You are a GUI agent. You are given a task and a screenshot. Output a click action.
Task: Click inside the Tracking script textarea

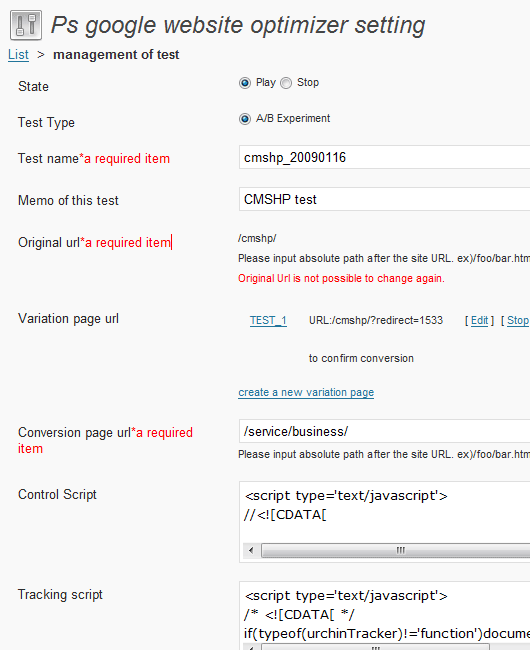point(385,613)
